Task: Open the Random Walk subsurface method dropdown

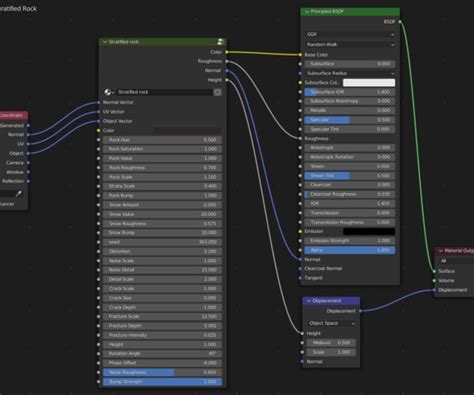Action: pos(350,44)
